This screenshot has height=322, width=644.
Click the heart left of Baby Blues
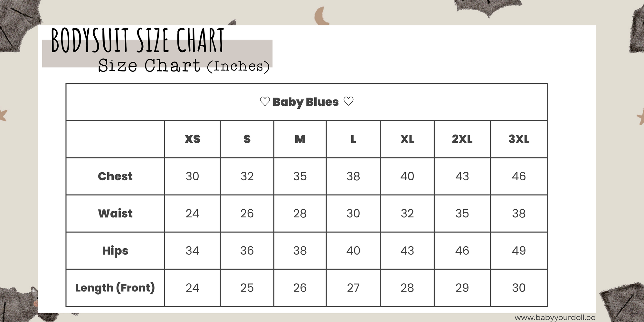pyautogui.click(x=265, y=102)
